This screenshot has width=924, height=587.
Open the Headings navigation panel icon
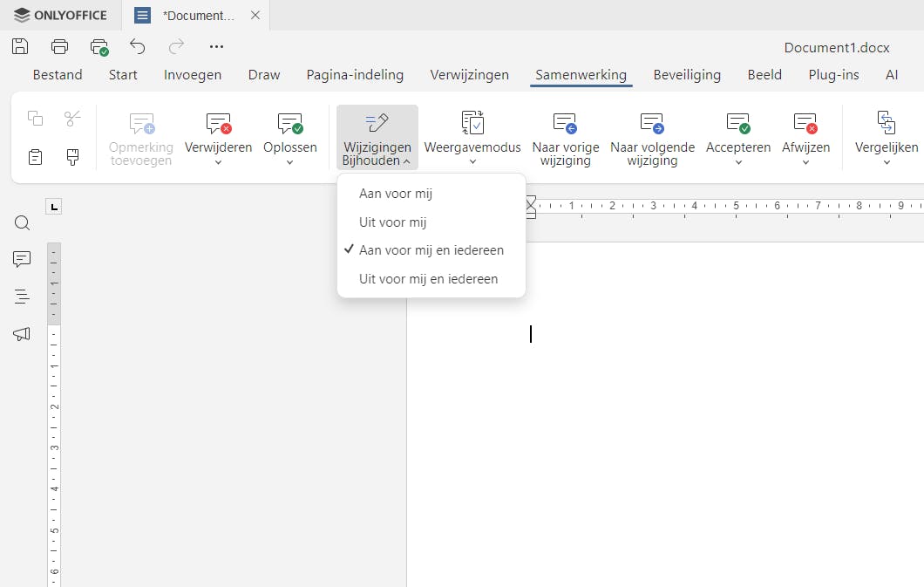pos(22,297)
